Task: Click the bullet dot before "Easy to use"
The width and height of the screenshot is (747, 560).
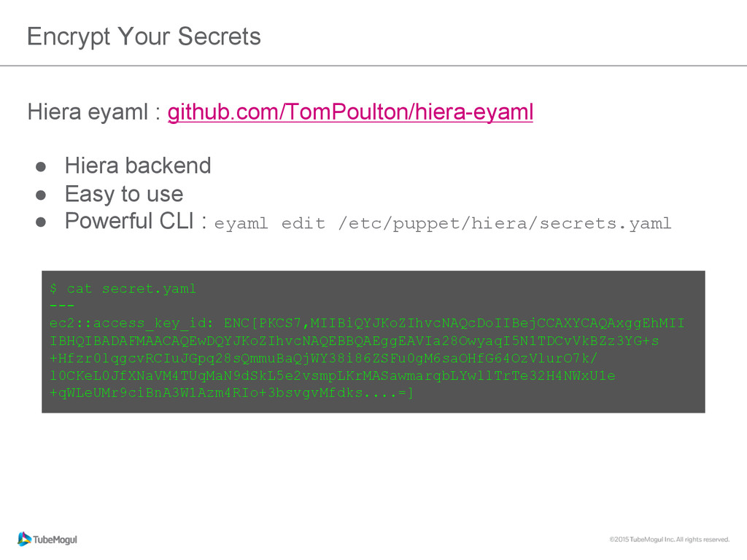Action: point(42,195)
